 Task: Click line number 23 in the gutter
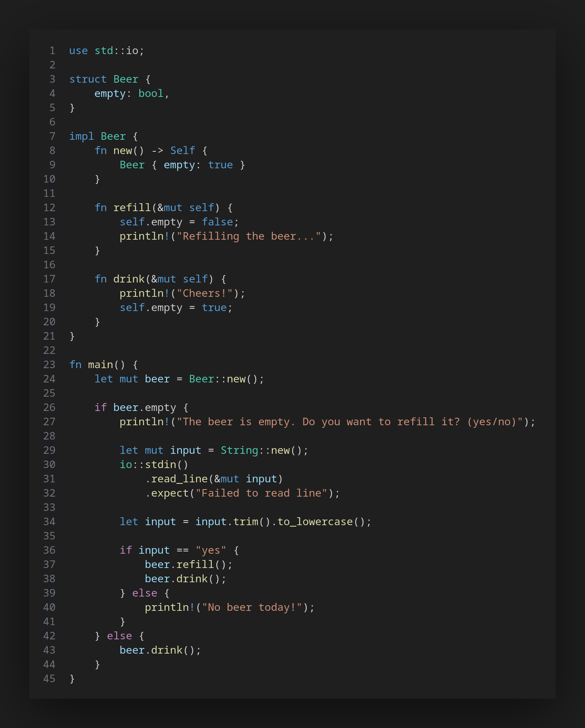[49, 365]
